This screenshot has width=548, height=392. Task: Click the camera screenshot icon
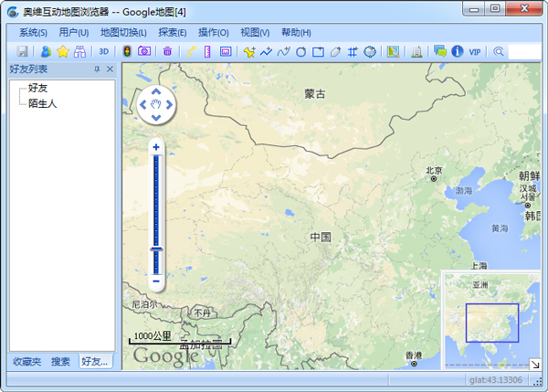point(144,52)
